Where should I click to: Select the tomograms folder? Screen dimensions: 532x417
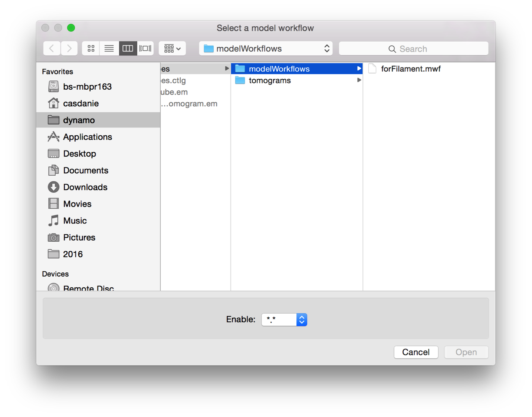pyautogui.click(x=270, y=80)
